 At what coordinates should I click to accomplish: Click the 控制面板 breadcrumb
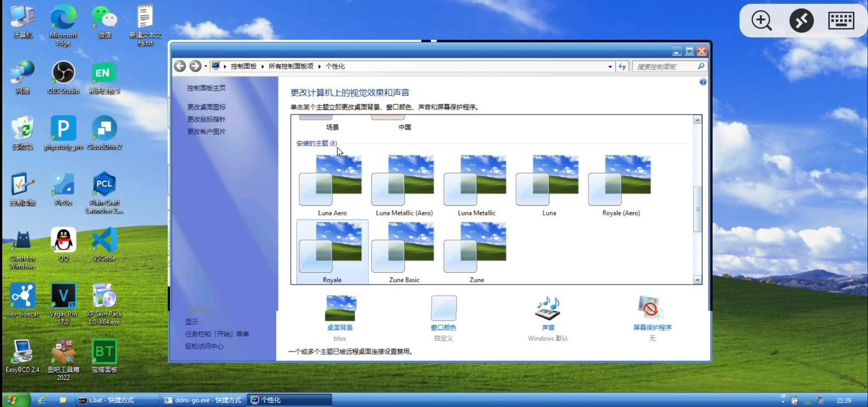coord(243,66)
